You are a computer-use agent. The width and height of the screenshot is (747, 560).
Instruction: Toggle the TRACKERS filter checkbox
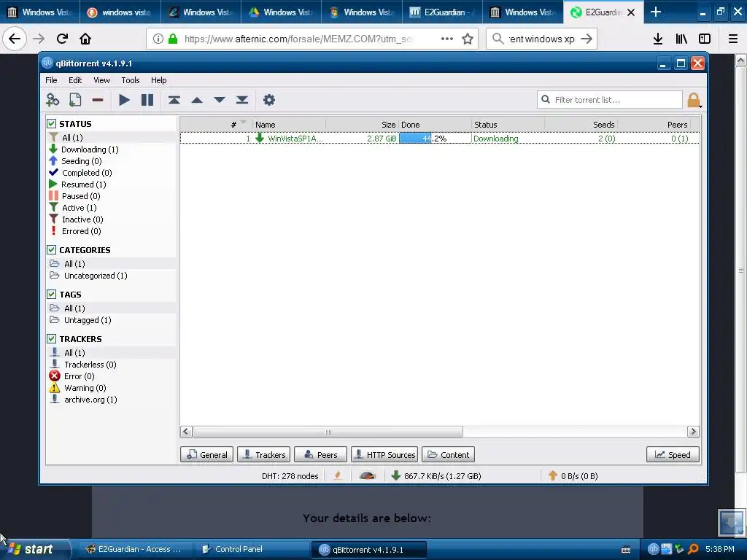click(x=52, y=338)
